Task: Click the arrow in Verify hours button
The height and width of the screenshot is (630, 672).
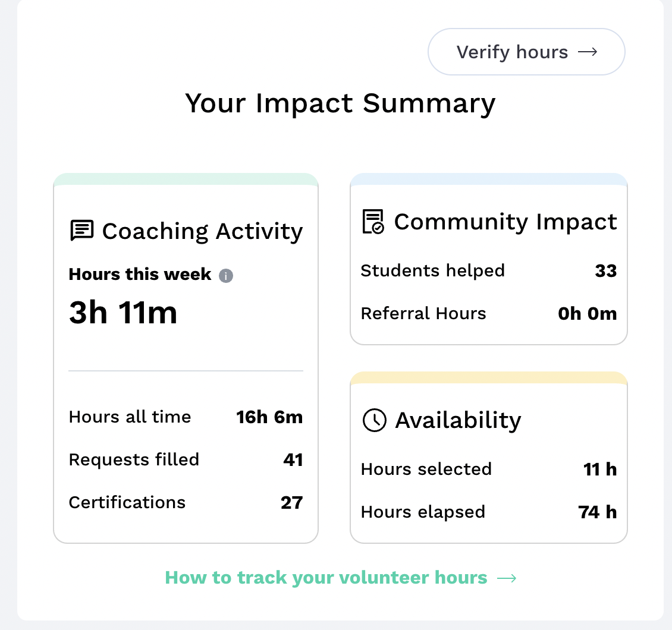Action: (588, 52)
